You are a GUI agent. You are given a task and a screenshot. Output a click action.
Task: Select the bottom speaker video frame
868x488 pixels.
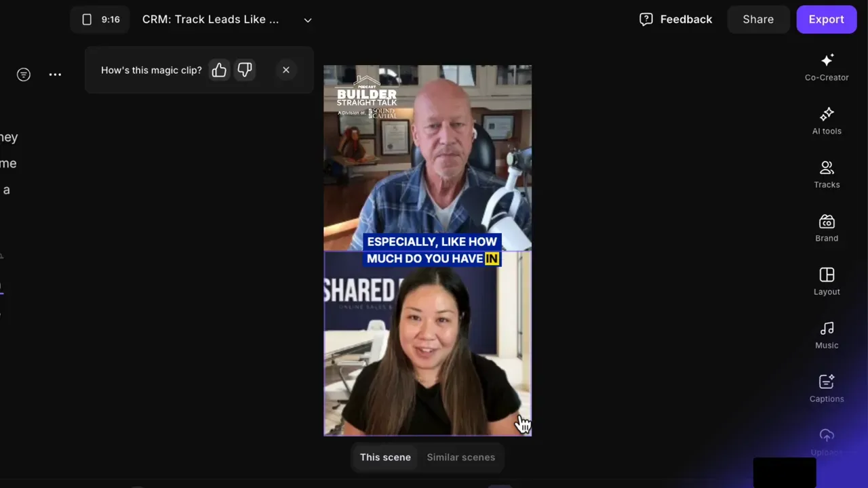click(428, 344)
